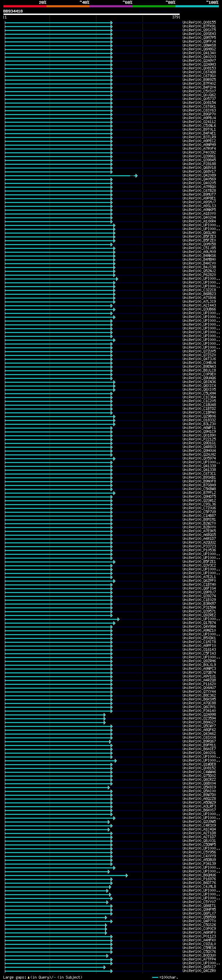Select the UniRef100_C6TAD8 label

pyautogui.click(x=199, y=72)
